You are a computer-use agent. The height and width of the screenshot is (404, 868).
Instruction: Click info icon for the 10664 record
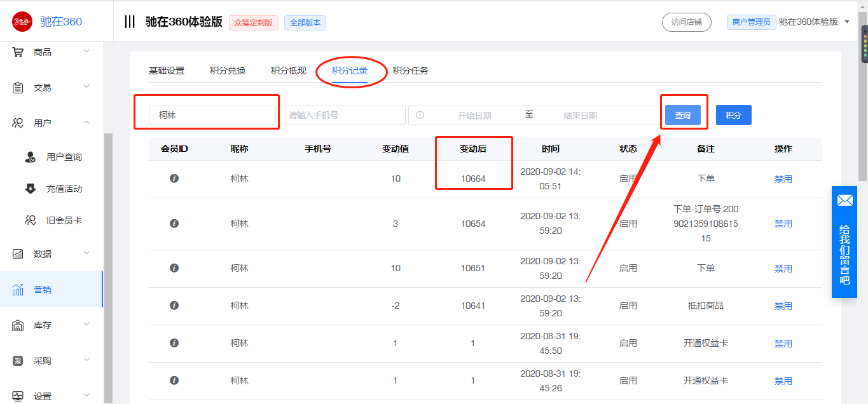pos(174,178)
